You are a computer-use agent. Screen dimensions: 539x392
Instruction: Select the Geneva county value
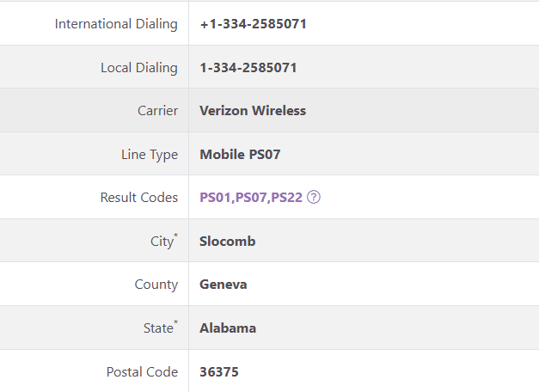[x=223, y=284]
